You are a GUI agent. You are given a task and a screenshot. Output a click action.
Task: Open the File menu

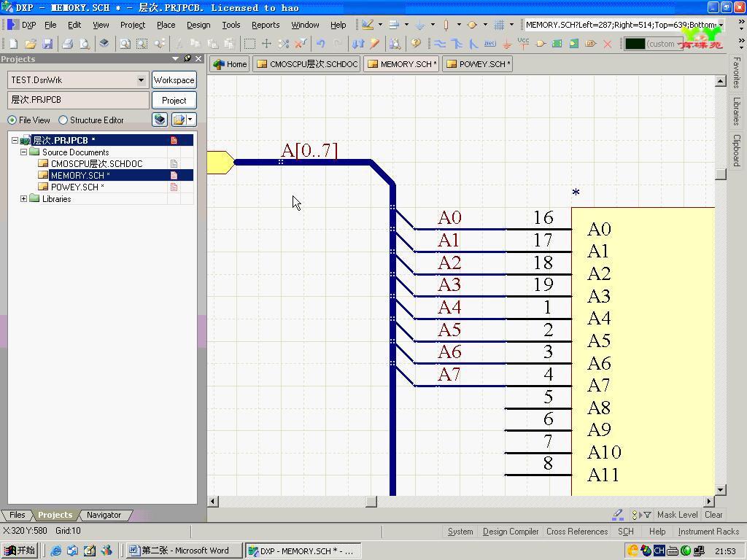(x=50, y=25)
